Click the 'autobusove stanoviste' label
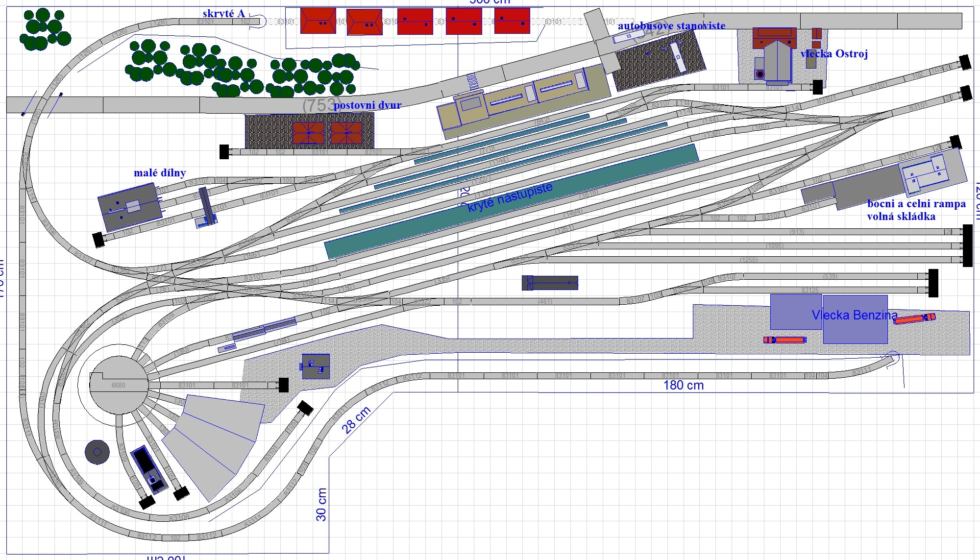 (671, 25)
